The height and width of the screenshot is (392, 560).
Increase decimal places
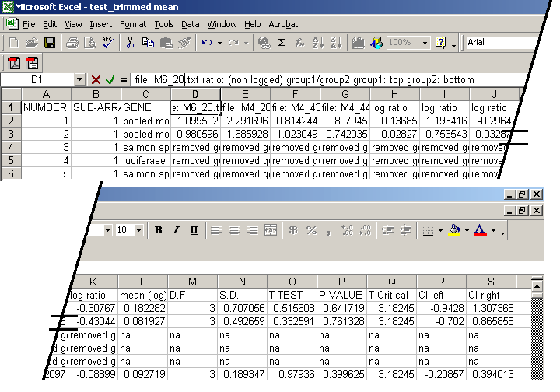click(347, 230)
